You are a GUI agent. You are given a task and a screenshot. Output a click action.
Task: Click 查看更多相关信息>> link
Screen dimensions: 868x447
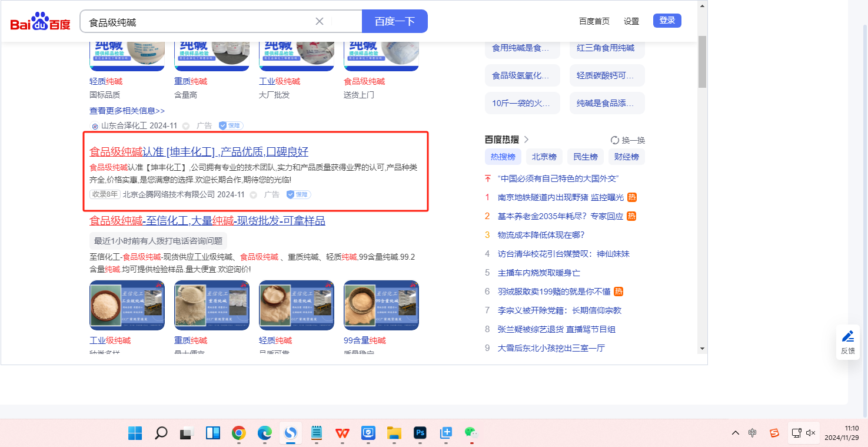(x=127, y=111)
